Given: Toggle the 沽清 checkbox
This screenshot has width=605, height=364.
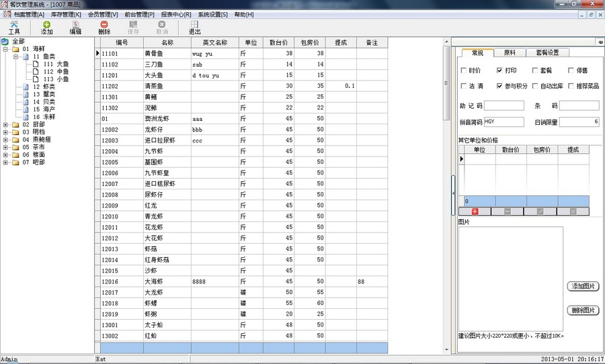Looking at the screenshot, I should tap(464, 85).
